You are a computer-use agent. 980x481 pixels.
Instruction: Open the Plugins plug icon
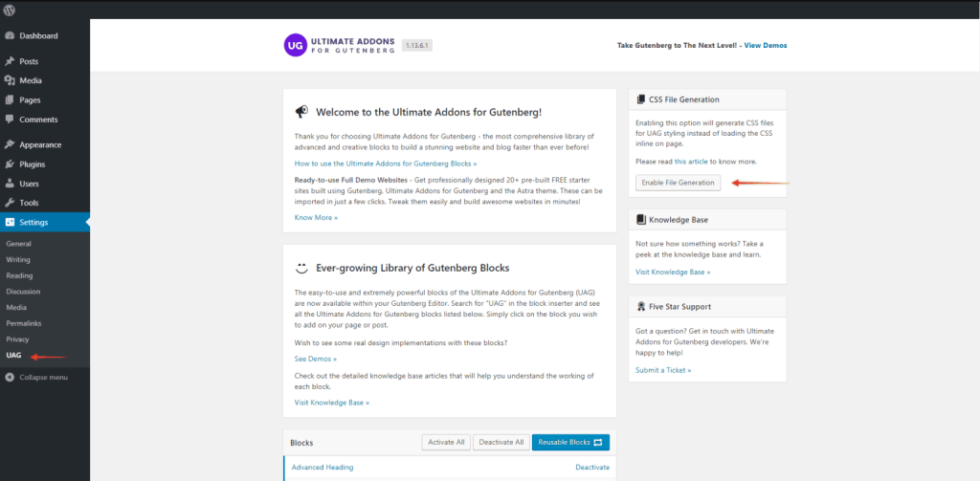coord(10,164)
